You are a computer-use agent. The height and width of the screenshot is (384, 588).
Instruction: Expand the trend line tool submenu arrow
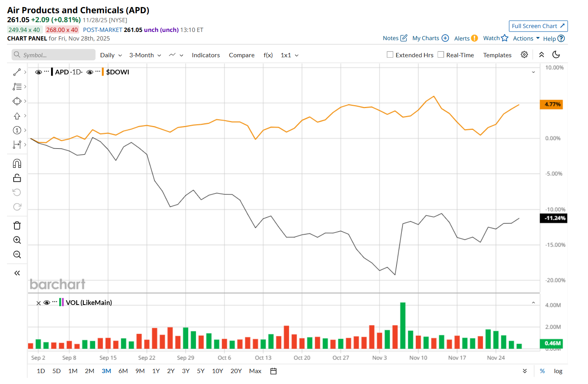click(25, 72)
